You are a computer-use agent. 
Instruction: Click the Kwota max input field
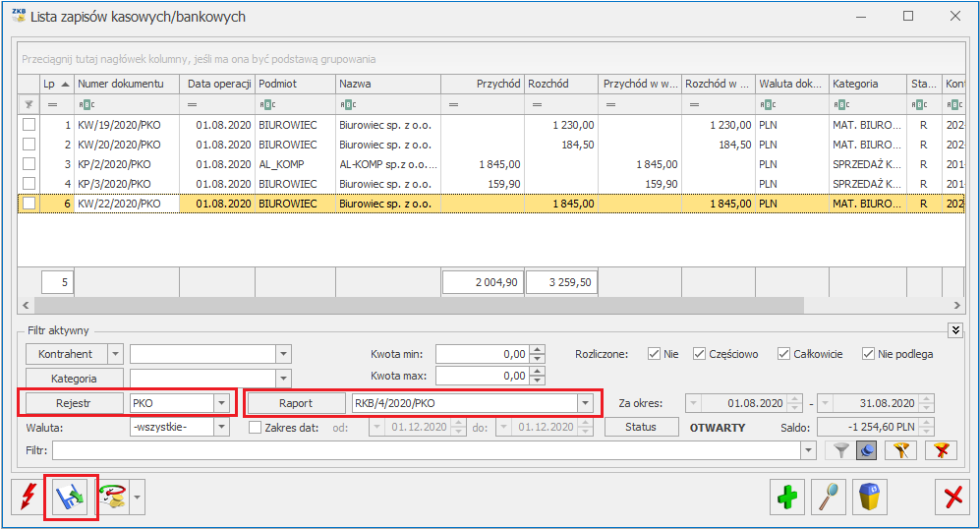tap(482, 376)
